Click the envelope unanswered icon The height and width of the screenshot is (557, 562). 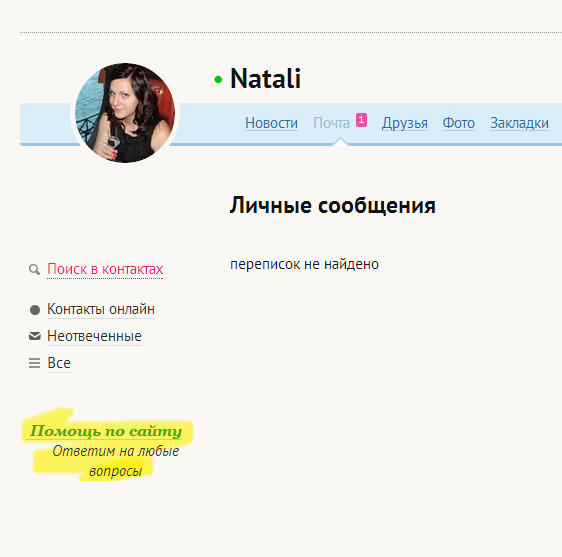35,336
